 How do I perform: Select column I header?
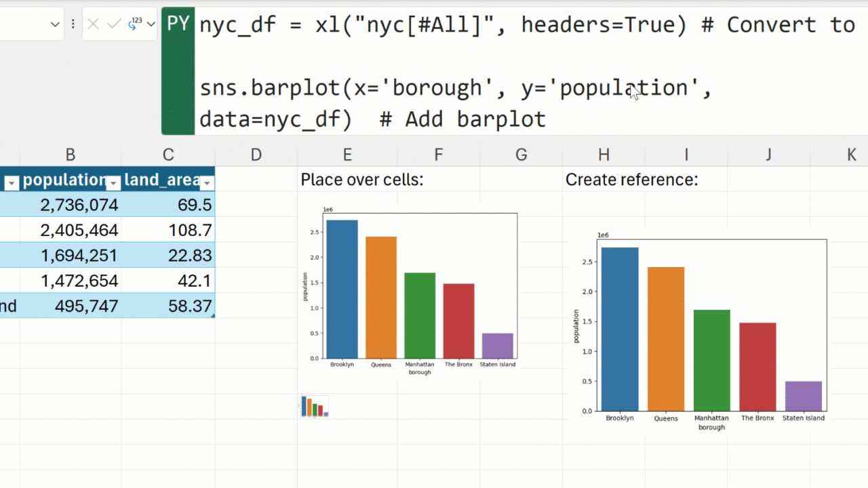pos(686,155)
